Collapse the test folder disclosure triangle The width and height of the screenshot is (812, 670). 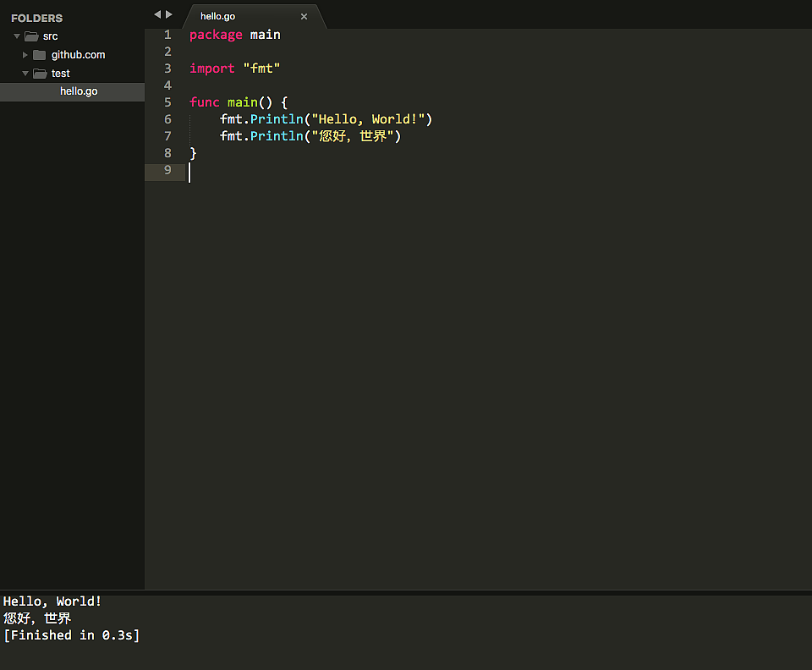tap(25, 74)
